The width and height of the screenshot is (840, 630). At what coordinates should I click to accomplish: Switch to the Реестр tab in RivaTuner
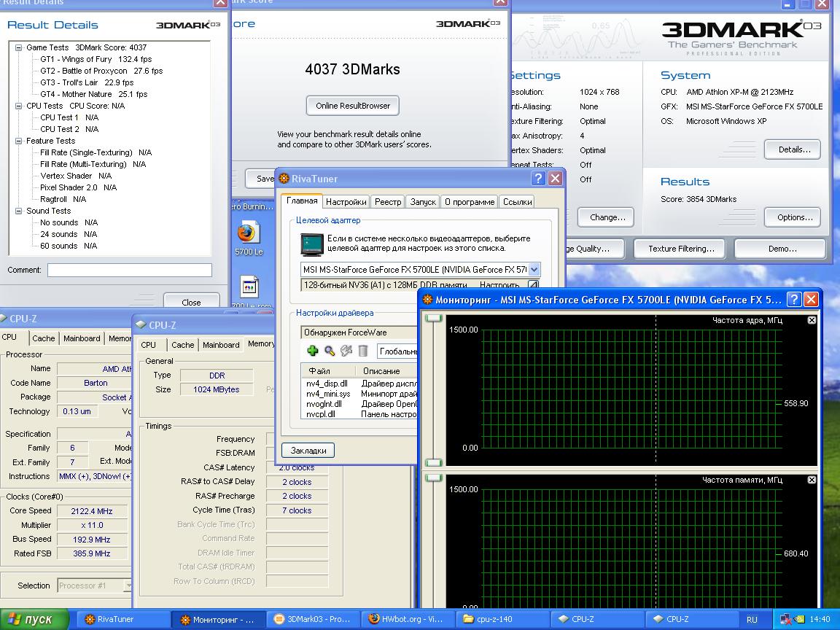point(388,202)
